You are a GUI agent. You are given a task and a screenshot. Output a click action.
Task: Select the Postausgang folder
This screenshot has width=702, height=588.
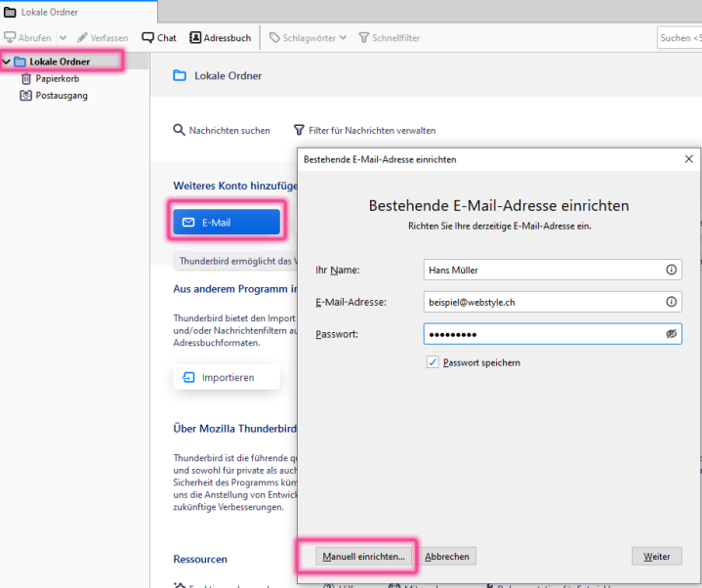(x=61, y=96)
